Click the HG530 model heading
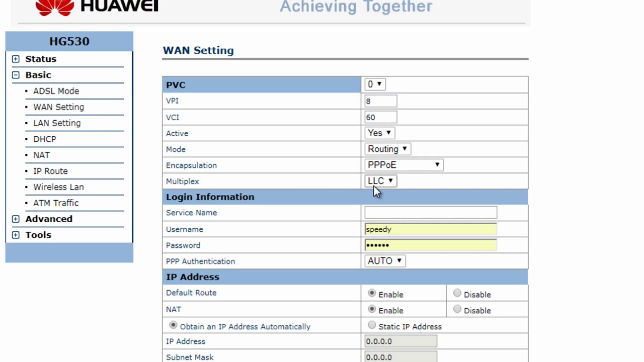644x362 pixels. [x=69, y=41]
